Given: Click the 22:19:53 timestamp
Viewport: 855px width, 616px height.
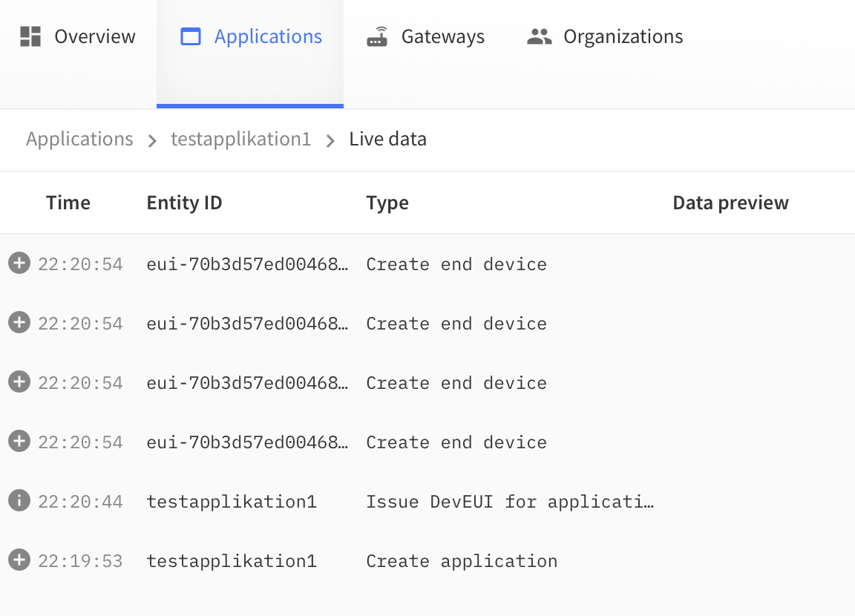Looking at the screenshot, I should click(80, 561).
